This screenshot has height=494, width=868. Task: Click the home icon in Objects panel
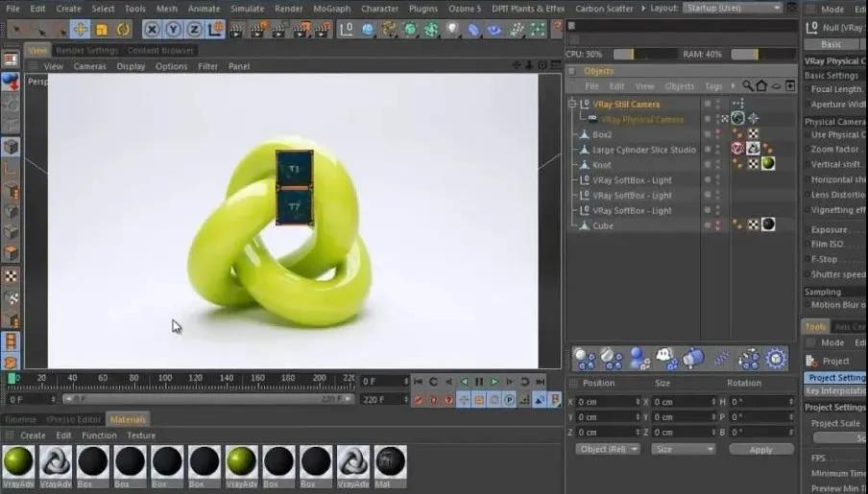[761, 85]
